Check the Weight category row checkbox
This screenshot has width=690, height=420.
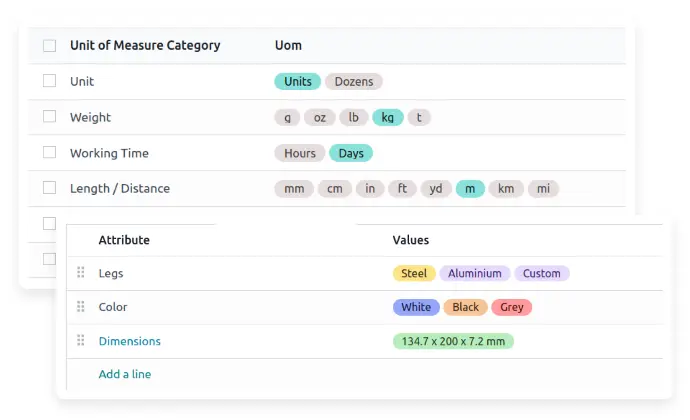coord(49,117)
